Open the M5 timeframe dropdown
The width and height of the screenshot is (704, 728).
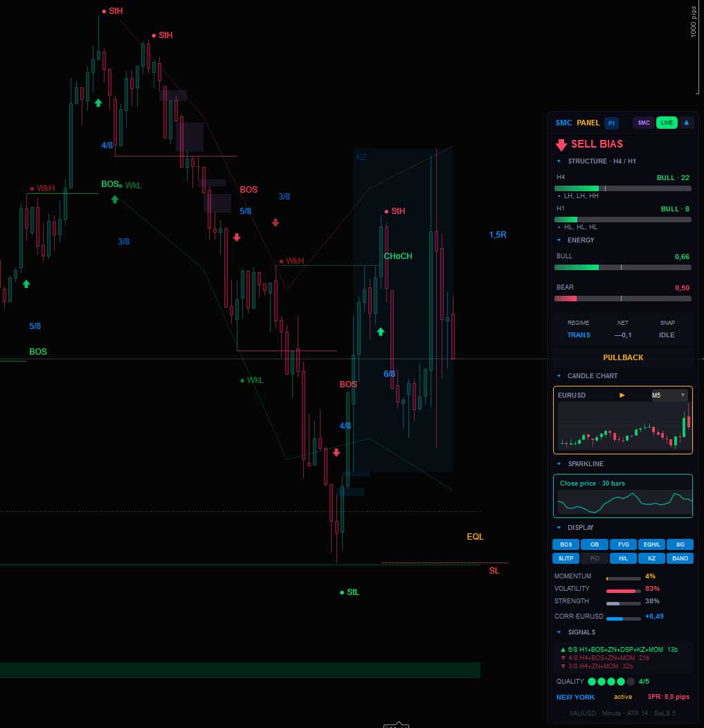[669, 395]
